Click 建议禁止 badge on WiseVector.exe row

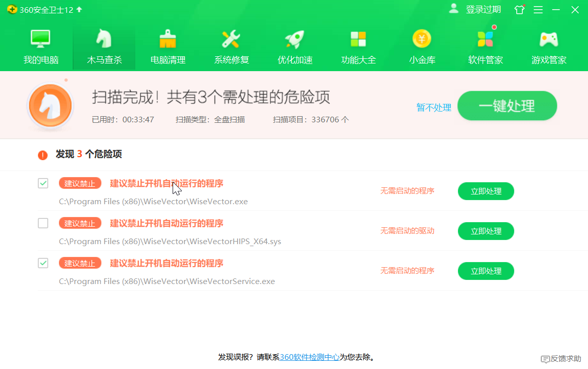pyautogui.click(x=80, y=183)
